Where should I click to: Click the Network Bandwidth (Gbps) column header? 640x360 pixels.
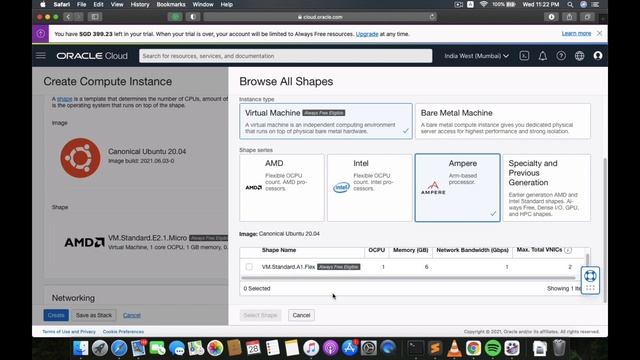coord(472,250)
